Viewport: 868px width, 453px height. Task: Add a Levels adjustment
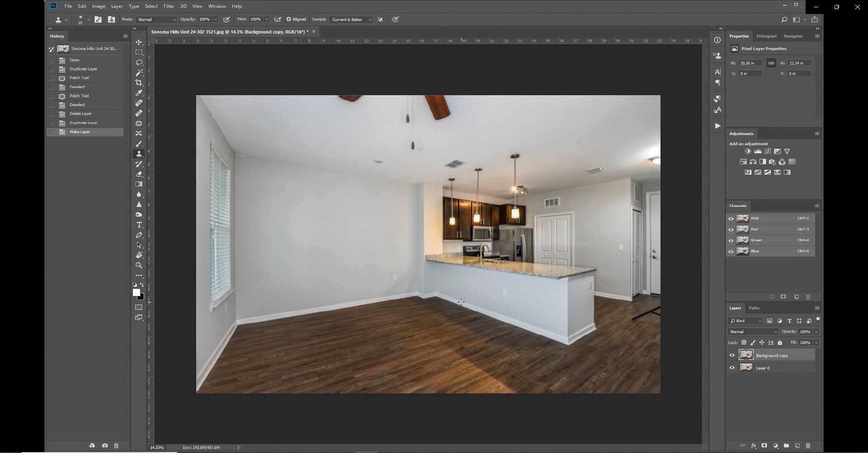click(x=758, y=151)
